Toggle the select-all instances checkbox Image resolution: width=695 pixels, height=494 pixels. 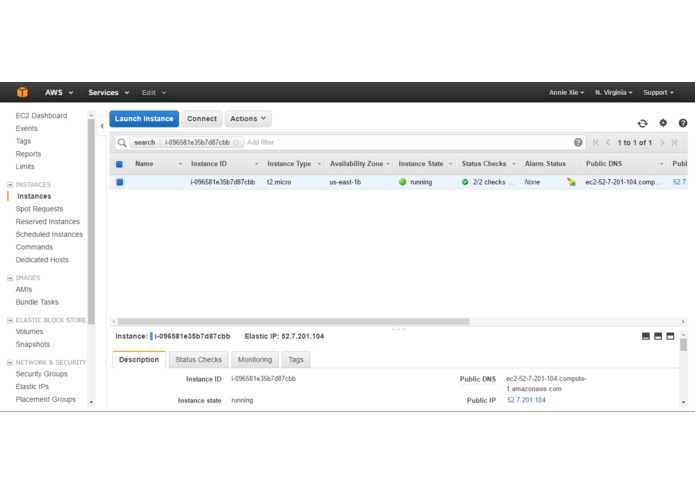tap(119, 164)
